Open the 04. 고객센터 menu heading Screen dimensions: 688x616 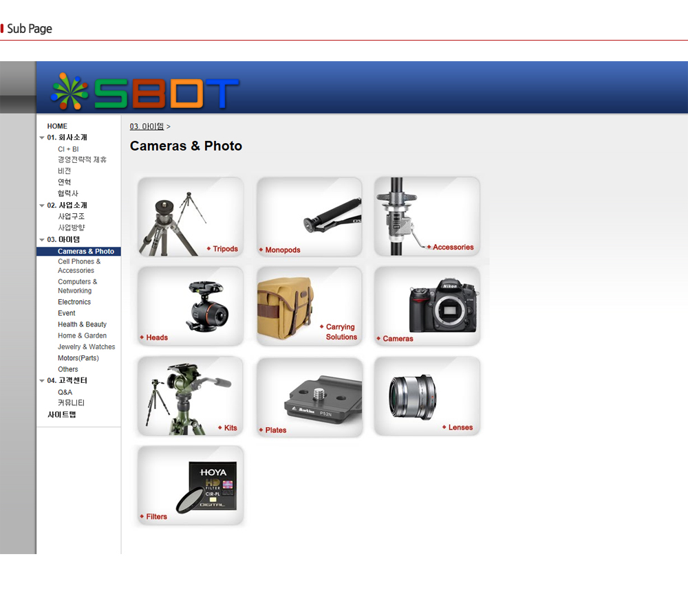coord(67,381)
